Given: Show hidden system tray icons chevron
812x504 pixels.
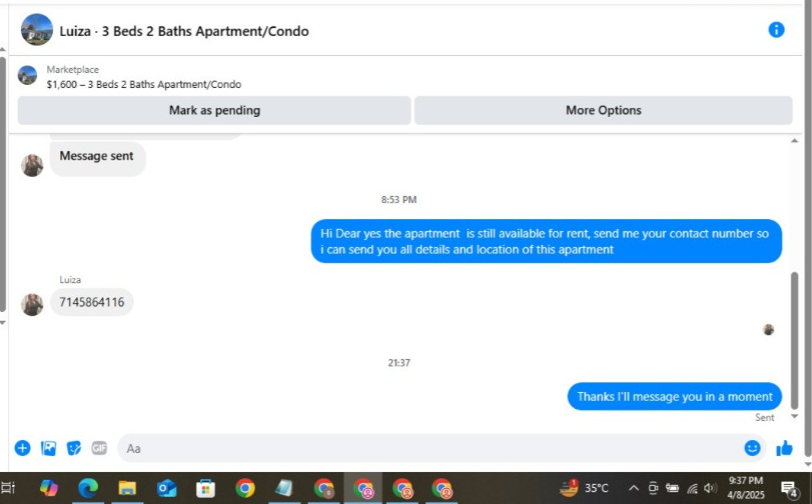Looking at the screenshot, I should tap(634, 488).
